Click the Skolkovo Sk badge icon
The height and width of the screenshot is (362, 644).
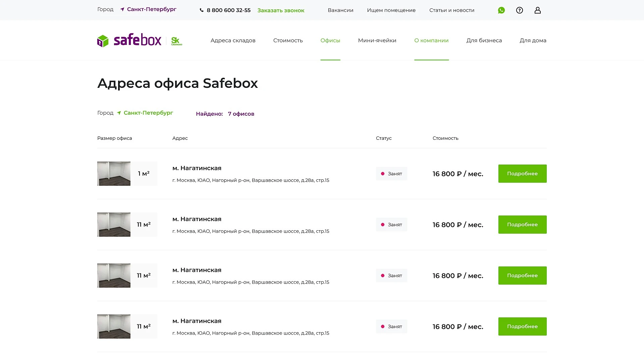(176, 41)
